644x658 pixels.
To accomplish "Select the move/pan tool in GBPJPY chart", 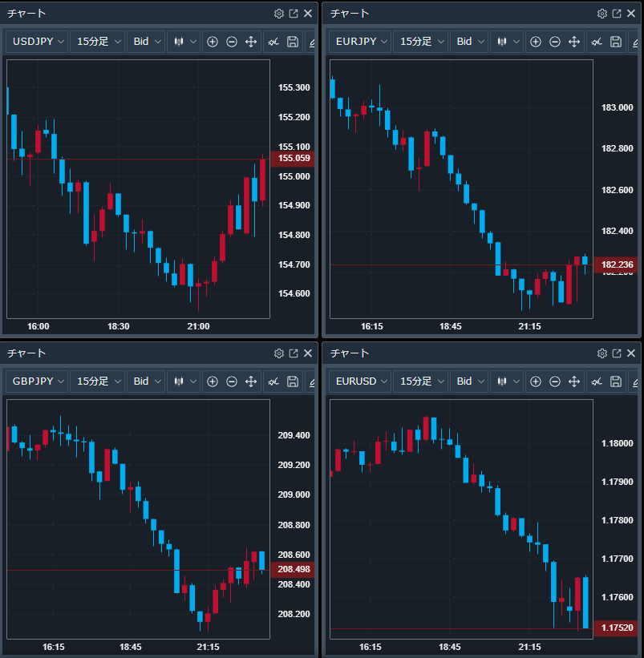I will coord(251,381).
